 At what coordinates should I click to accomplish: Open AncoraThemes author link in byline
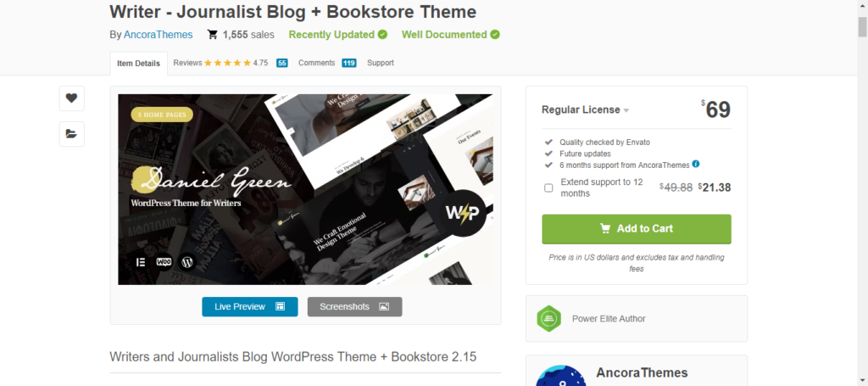click(159, 34)
